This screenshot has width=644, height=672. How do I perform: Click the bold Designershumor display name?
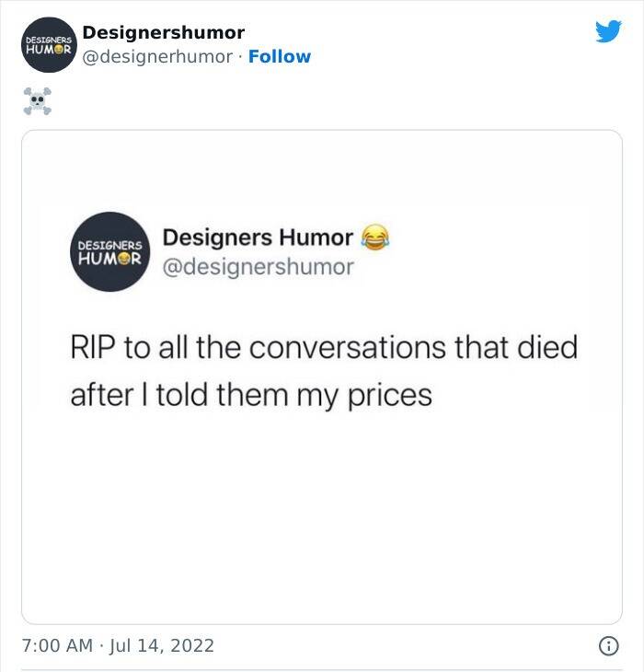click(163, 33)
